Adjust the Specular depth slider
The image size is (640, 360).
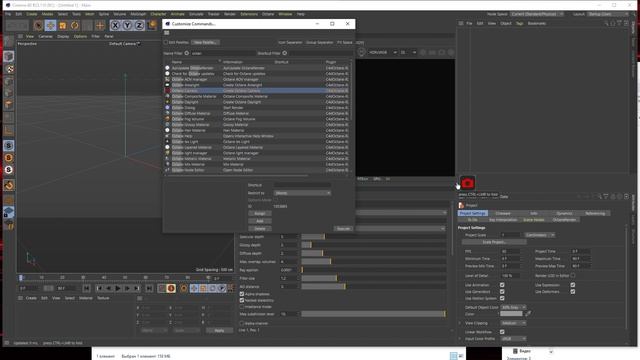click(x=373, y=237)
